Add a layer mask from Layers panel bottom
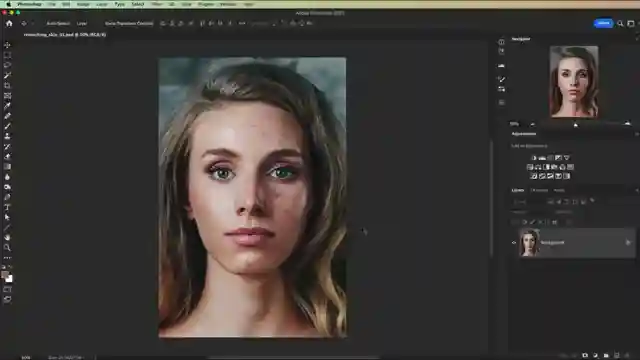 (x=585, y=356)
